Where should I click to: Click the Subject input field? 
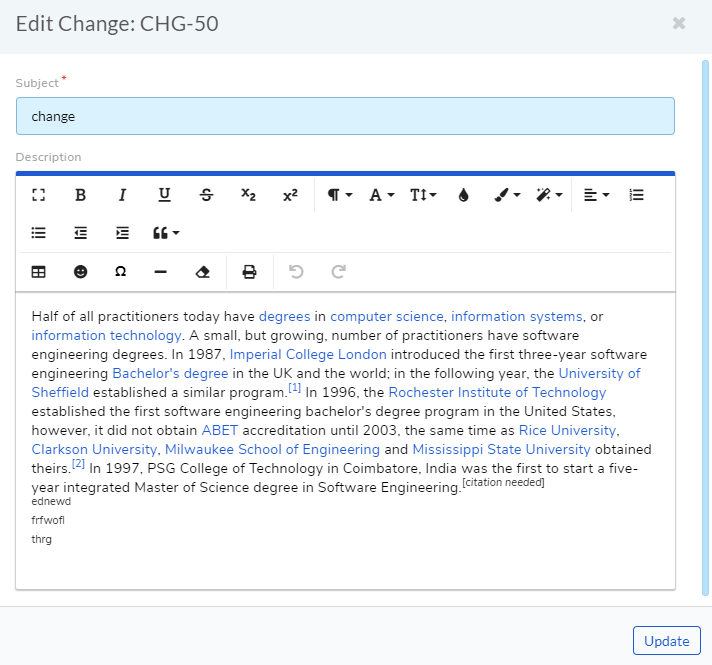(345, 116)
